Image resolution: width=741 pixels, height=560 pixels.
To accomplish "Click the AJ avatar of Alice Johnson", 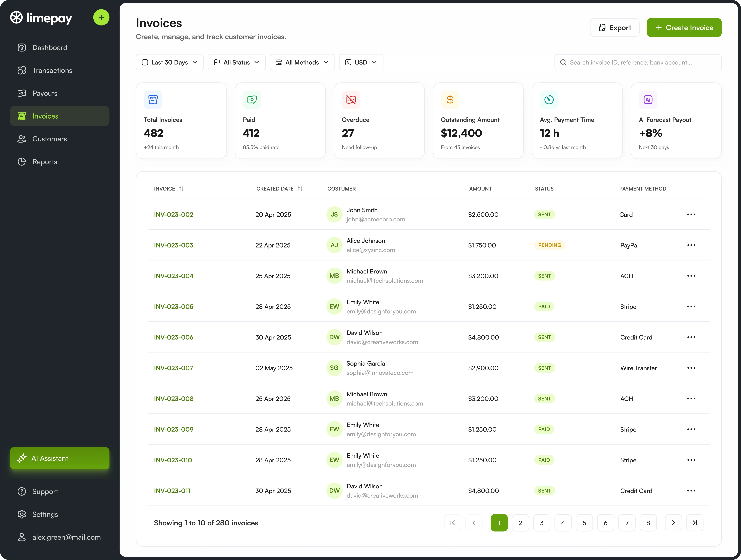I will [334, 245].
